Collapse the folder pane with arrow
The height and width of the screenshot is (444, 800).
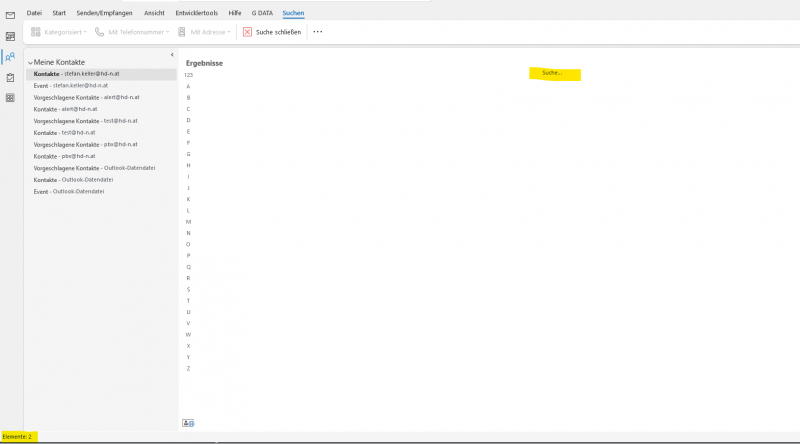coord(172,54)
